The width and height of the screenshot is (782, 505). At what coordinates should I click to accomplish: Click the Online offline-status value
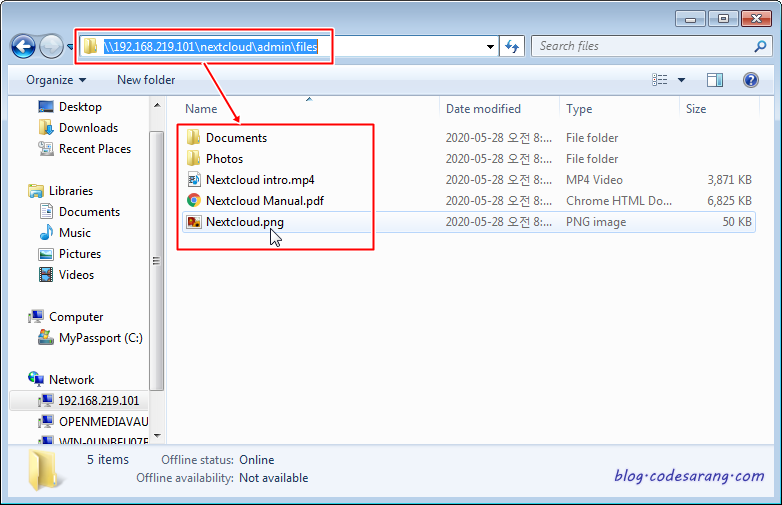click(257, 460)
